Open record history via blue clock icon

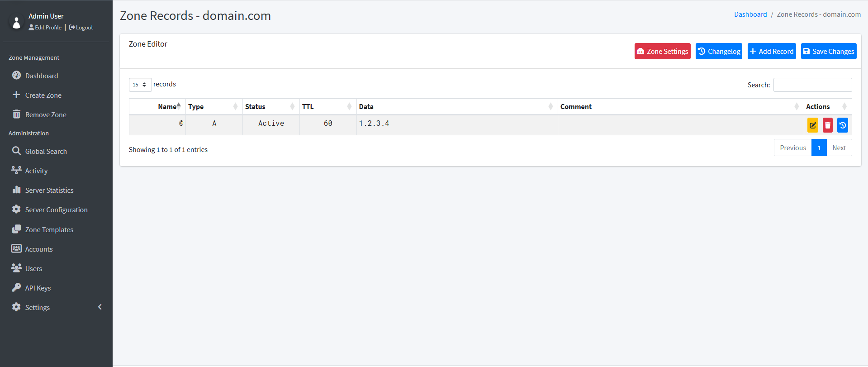(843, 125)
